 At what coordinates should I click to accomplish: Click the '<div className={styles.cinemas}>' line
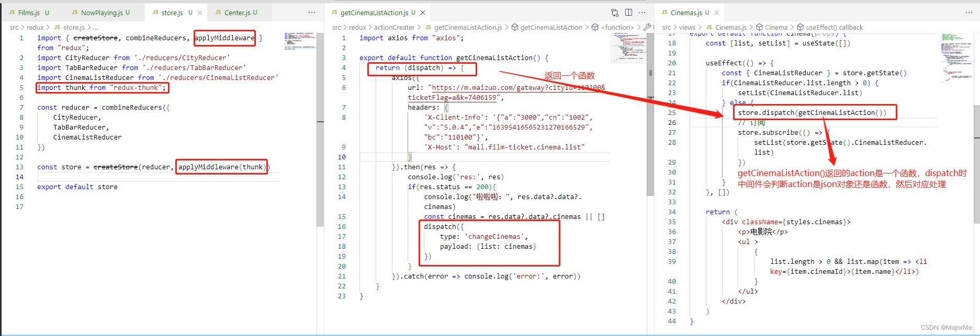pos(786,222)
